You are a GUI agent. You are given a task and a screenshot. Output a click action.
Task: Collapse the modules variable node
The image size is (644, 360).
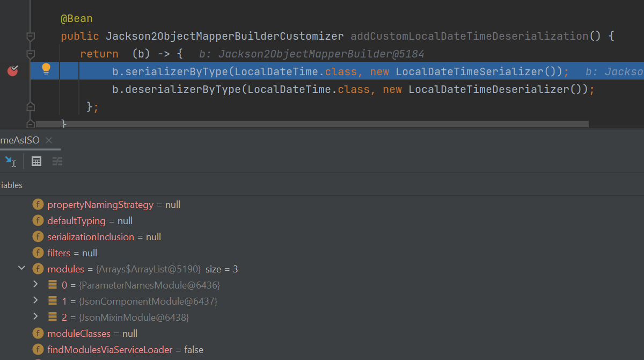(21, 268)
